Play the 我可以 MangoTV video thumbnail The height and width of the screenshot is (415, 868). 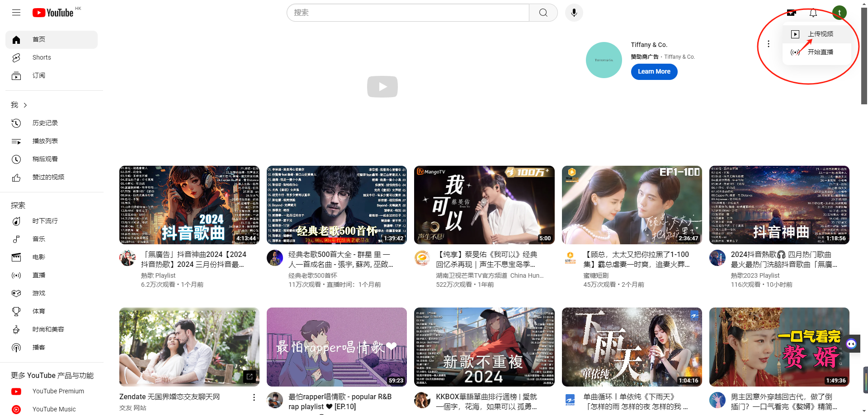(x=484, y=205)
